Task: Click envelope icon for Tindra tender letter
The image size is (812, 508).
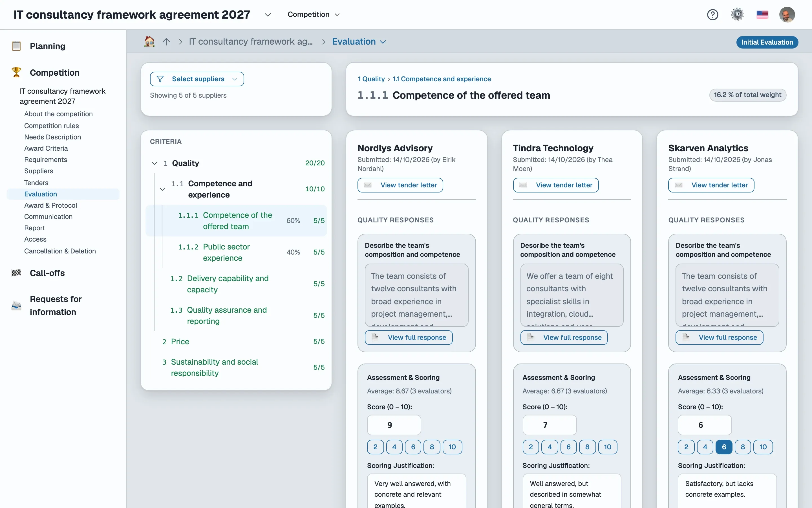Action: pyautogui.click(x=523, y=185)
